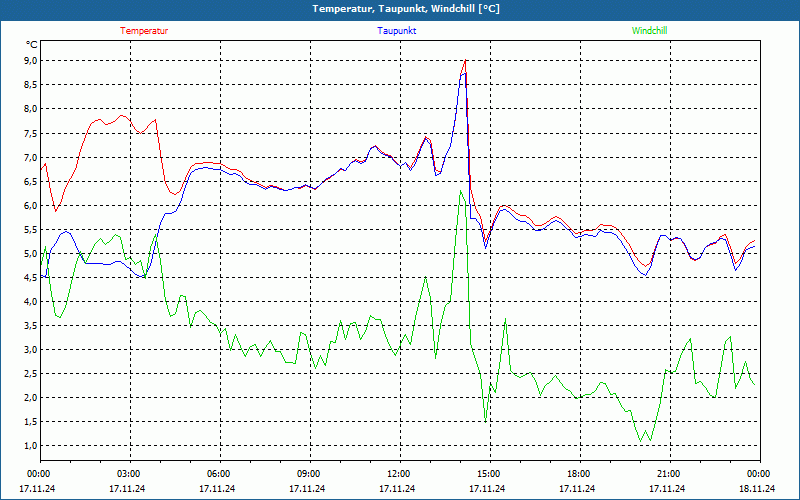800x500 pixels.
Task: Click the 1,0 y-axis value
Action: [31, 446]
